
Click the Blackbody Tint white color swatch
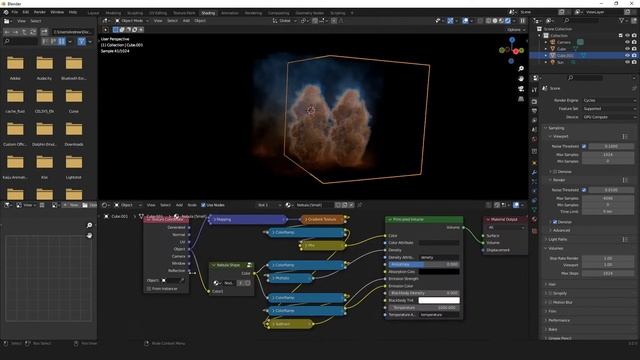point(439,300)
